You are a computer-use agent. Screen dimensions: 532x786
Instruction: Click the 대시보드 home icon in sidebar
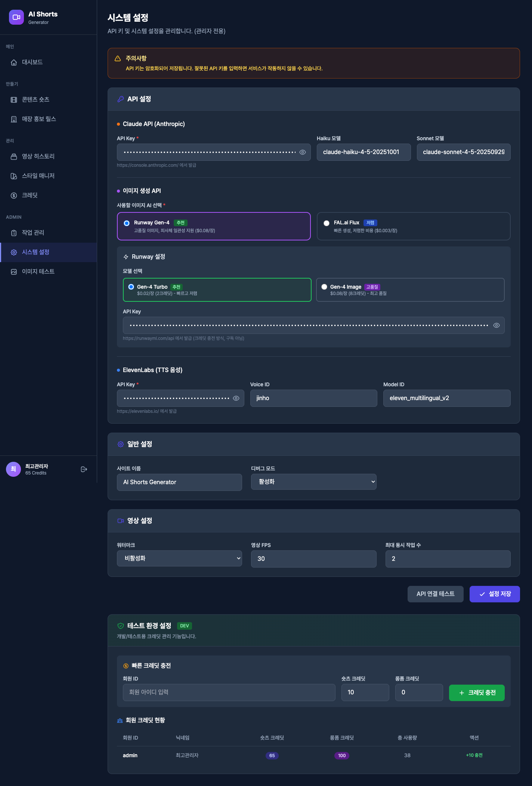tap(14, 62)
